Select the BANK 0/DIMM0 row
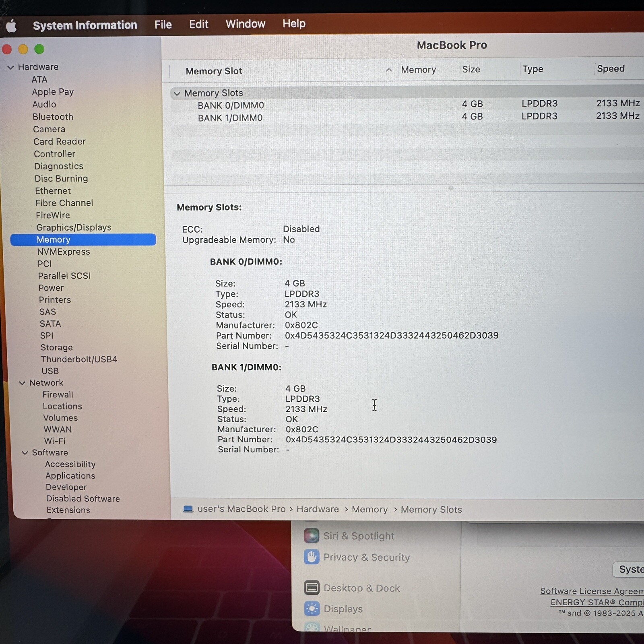The image size is (644, 644). click(231, 105)
